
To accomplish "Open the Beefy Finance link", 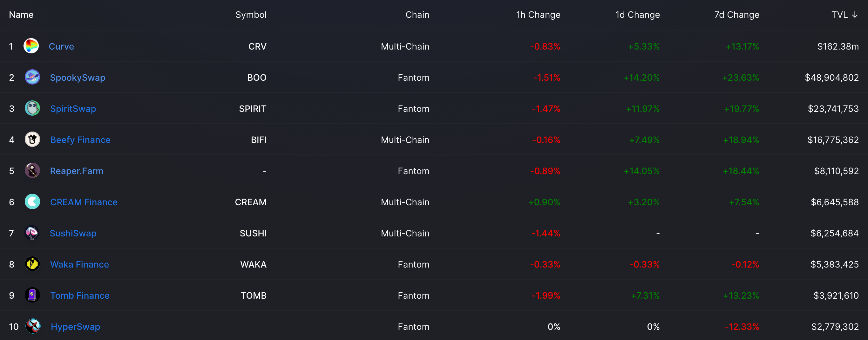I will (80, 140).
